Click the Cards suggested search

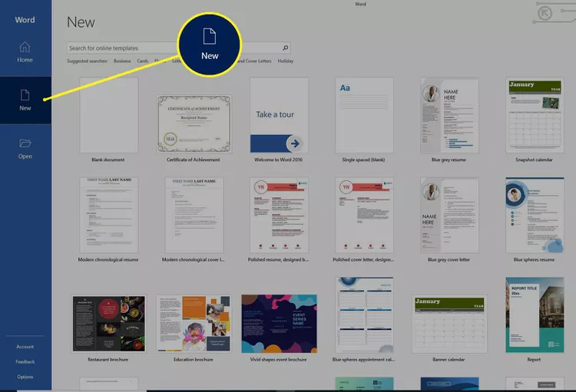click(143, 61)
